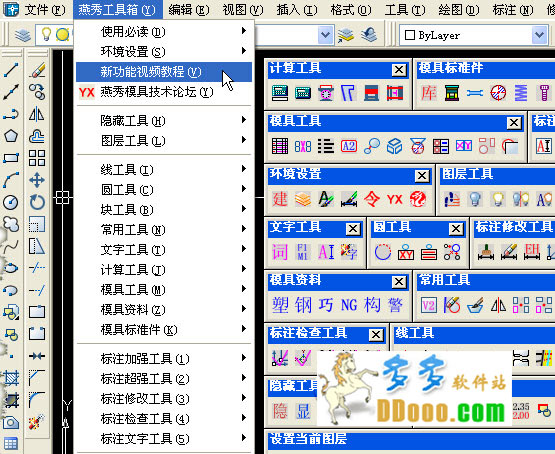The image size is (555, 454).
Task: Expand the 圆工具 submenu
Action: (x=164, y=190)
